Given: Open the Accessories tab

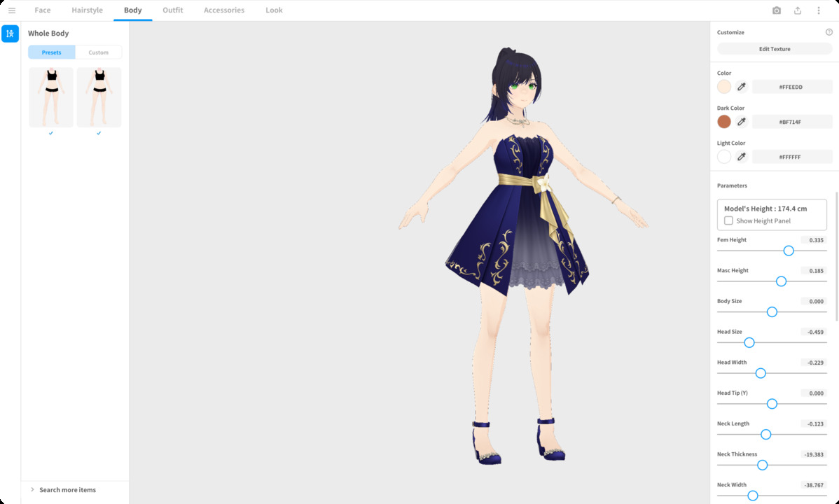Looking at the screenshot, I should (x=224, y=10).
